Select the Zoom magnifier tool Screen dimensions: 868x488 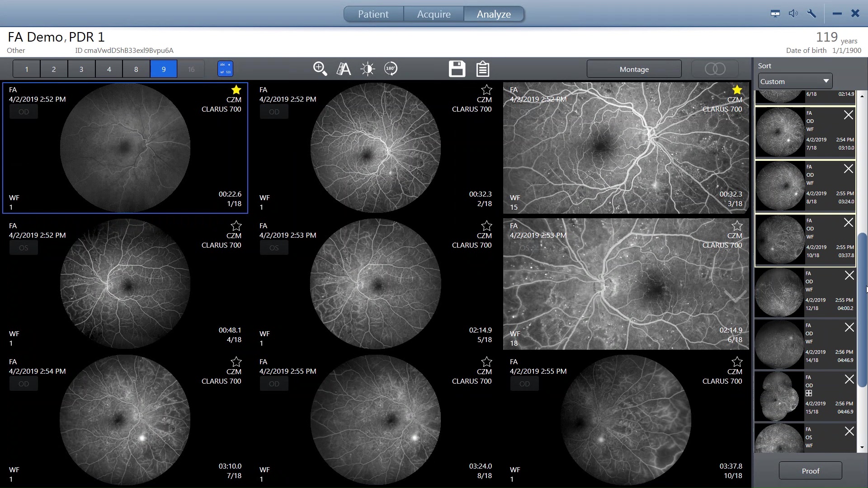(x=320, y=69)
